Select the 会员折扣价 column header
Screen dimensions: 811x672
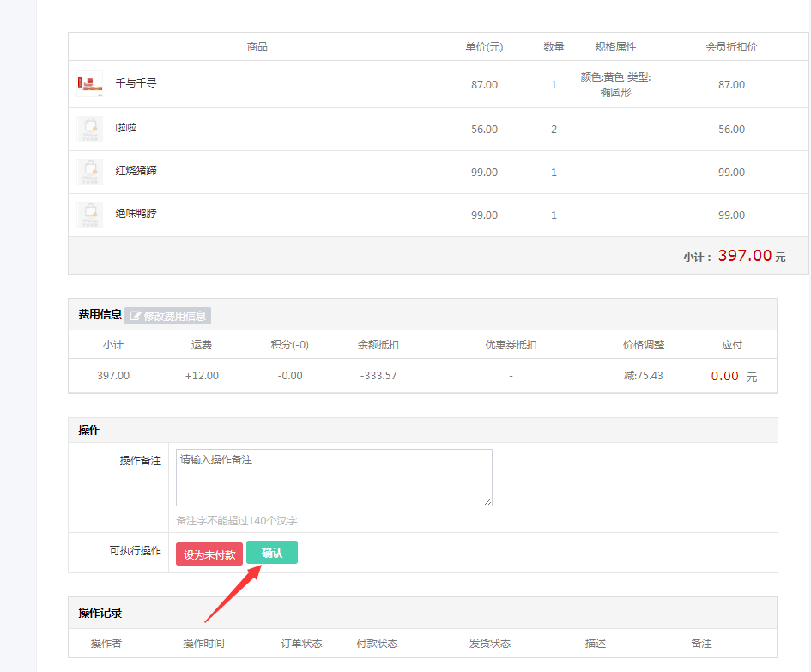(x=731, y=47)
